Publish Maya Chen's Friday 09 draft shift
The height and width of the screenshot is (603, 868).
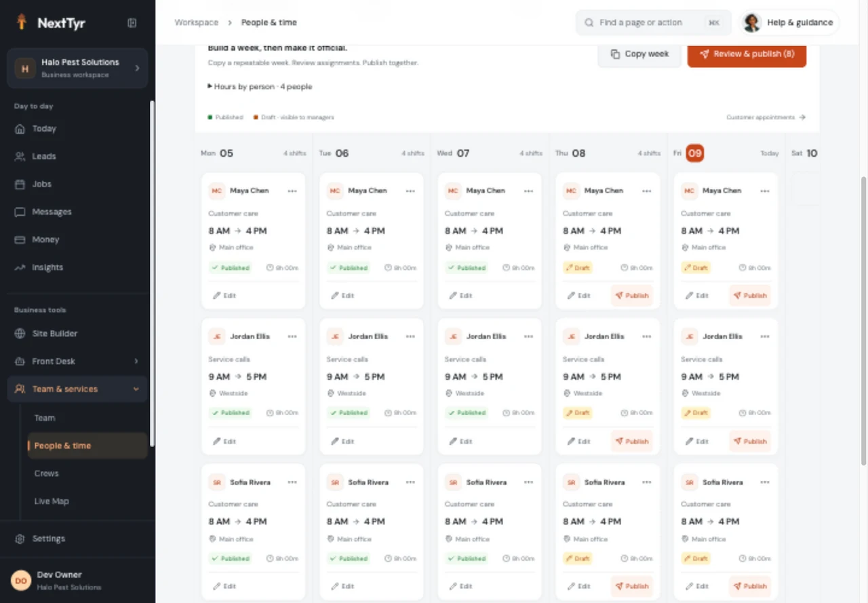(x=749, y=296)
